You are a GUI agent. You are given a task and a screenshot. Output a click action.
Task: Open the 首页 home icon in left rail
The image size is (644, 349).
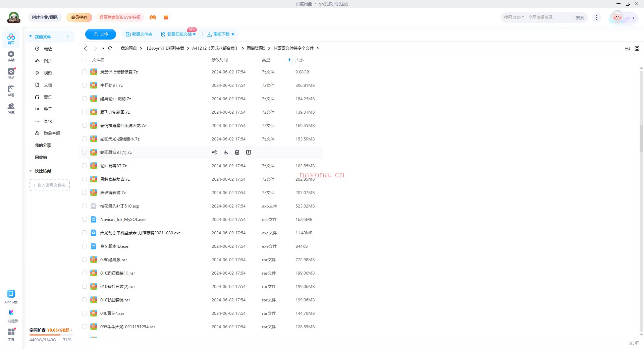[11, 39]
